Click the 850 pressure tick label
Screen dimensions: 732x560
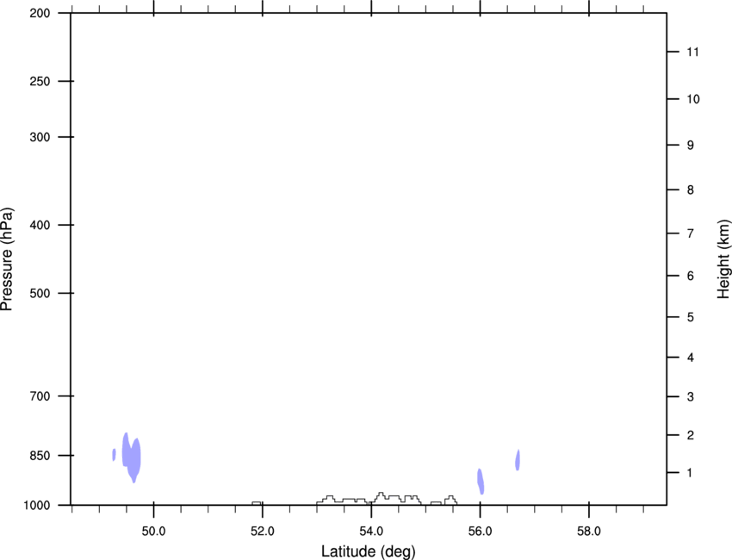40,456
